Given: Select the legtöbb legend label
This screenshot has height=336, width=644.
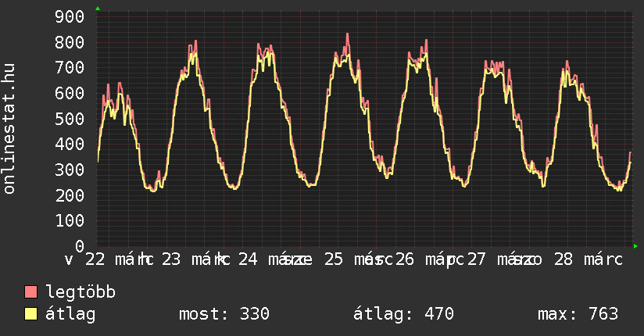Looking at the screenshot, I should pos(81,292).
